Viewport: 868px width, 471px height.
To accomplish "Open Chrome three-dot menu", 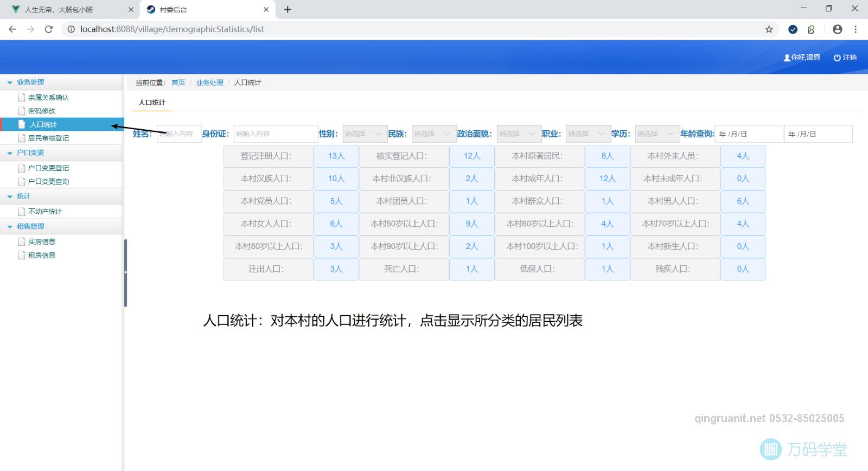I will 856,29.
